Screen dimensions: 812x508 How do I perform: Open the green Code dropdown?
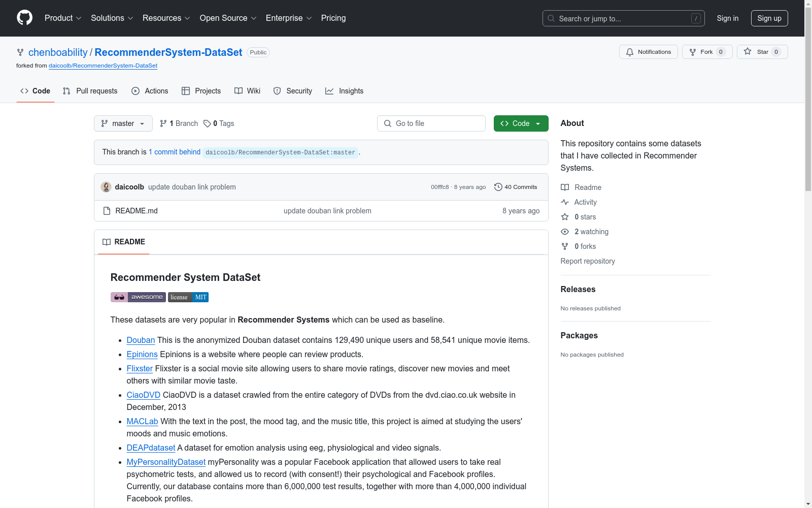click(x=521, y=123)
